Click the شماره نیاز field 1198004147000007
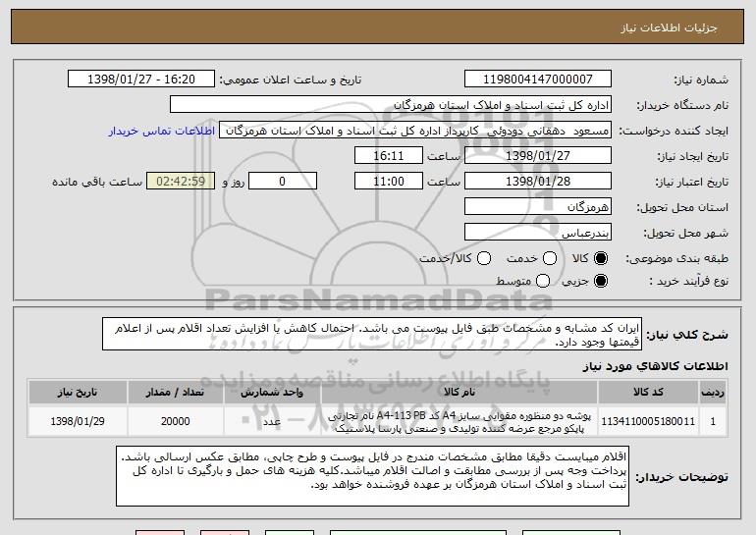The width and height of the screenshot is (756, 535). click(x=538, y=80)
